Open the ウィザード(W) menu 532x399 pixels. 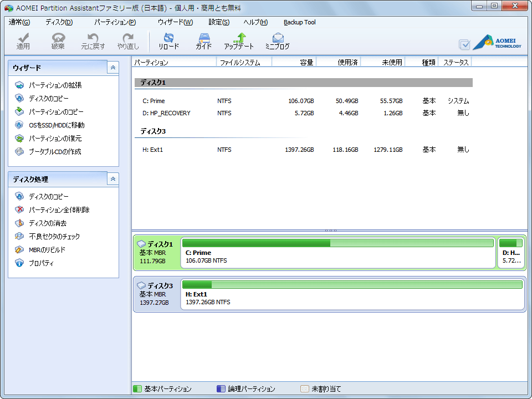[x=175, y=22]
